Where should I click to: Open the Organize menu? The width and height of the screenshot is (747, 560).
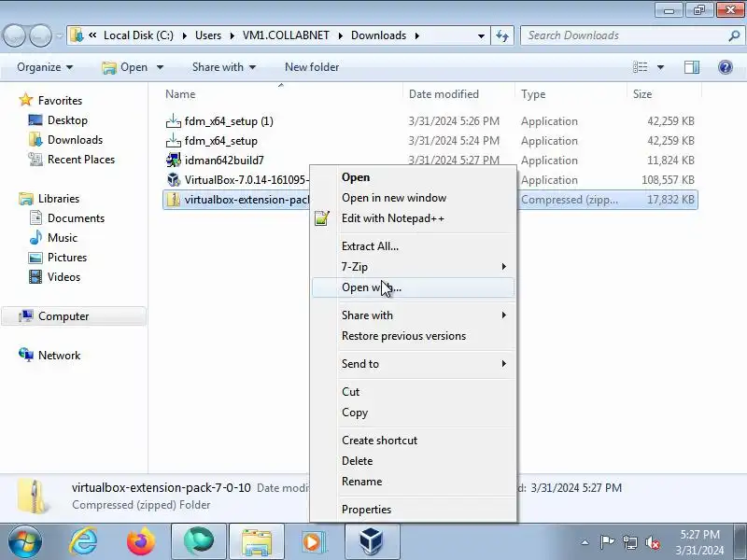45,67
